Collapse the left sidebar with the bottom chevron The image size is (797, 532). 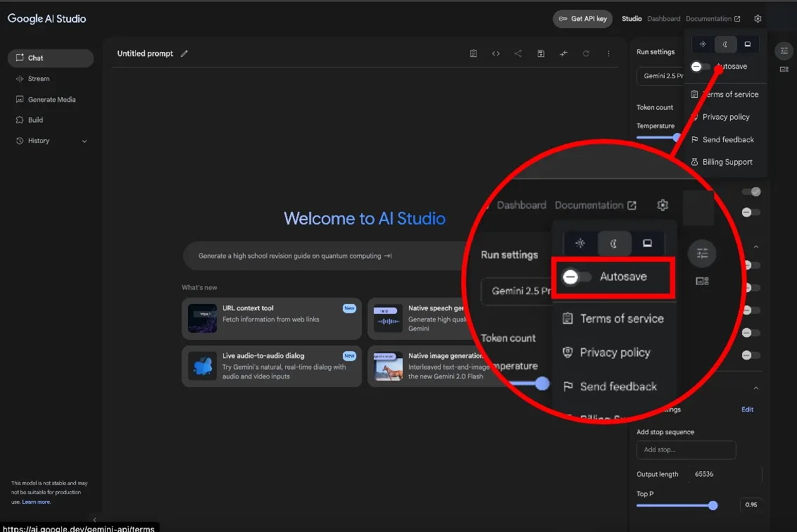click(x=94, y=519)
